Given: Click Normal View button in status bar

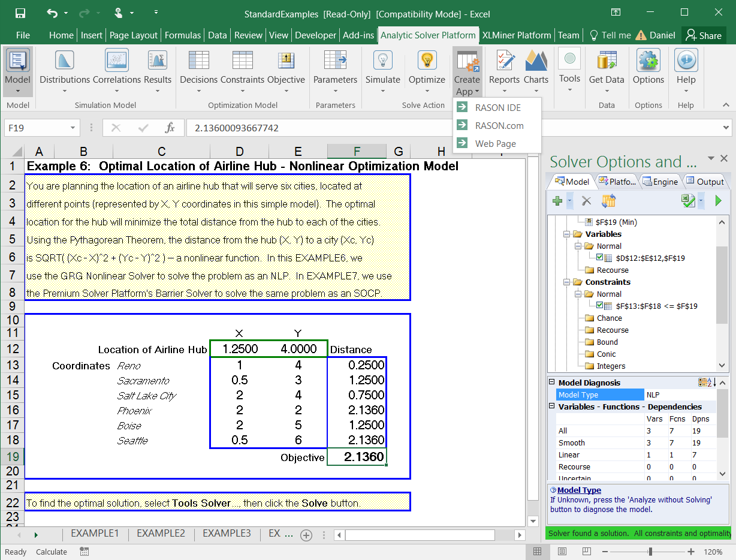Looking at the screenshot, I should (537, 552).
